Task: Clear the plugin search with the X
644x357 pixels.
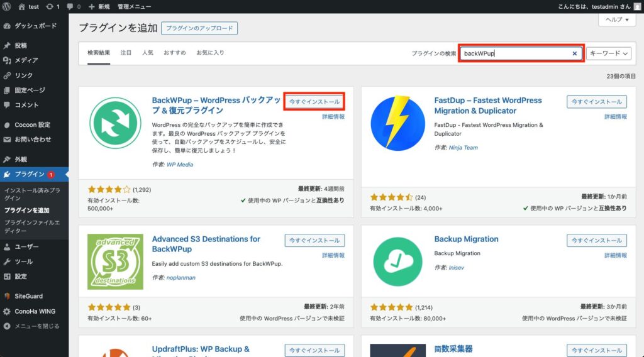Action: tap(575, 53)
